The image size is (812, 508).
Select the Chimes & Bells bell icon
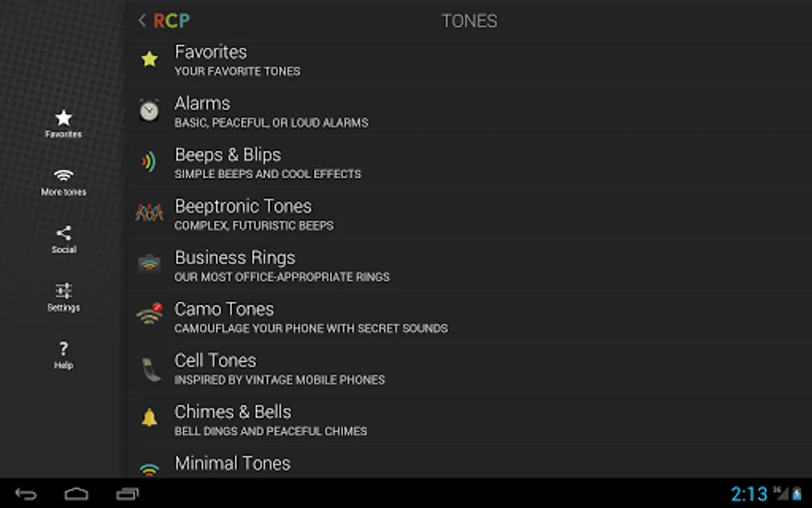[x=149, y=418]
